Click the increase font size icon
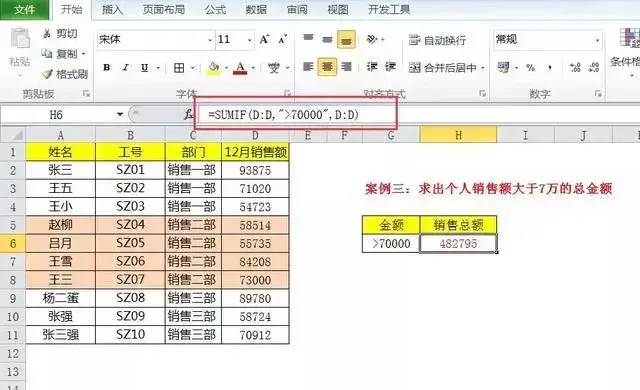The image size is (640, 390). [x=264, y=39]
